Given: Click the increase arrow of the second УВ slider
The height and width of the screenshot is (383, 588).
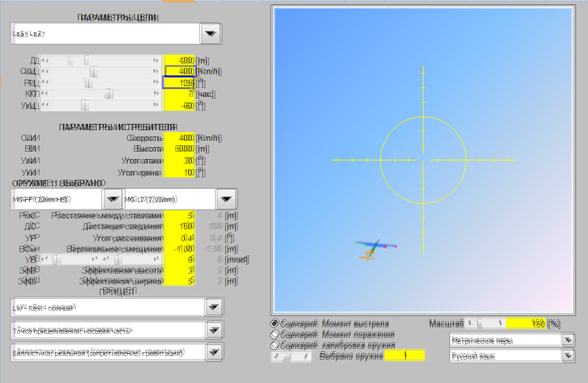Looking at the screenshot, I should (157, 258).
